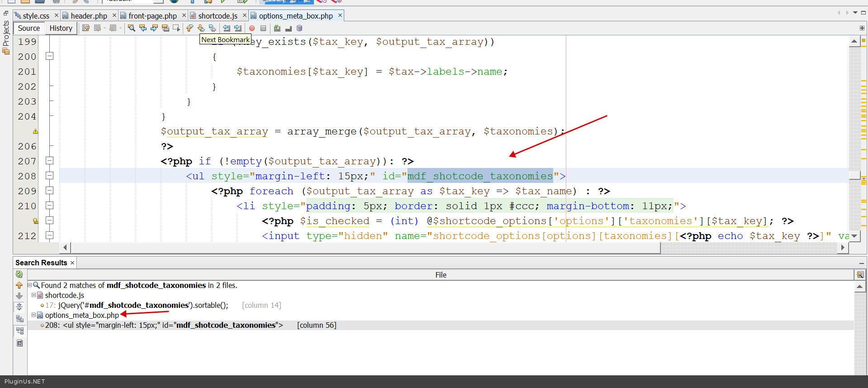868x388 pixels.
Task: Toggle Highlight Search in editor toolbar
Action: (166, 28)
